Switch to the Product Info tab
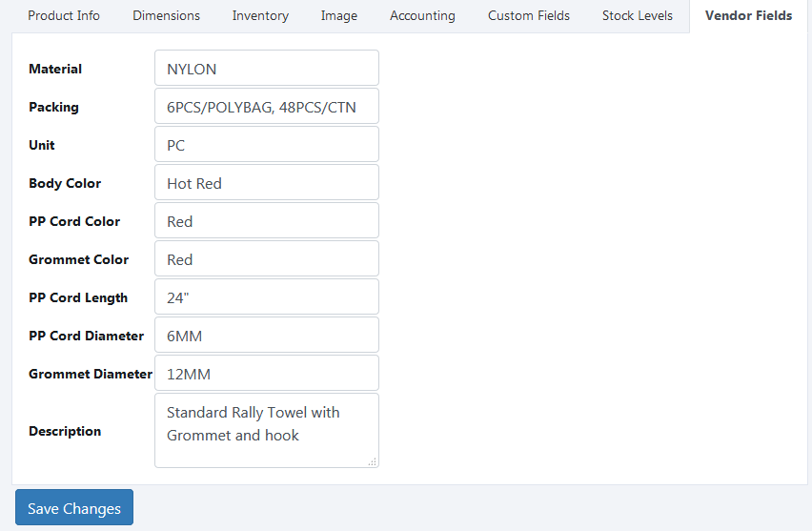The image size is (812, 531). click(64, 15)
